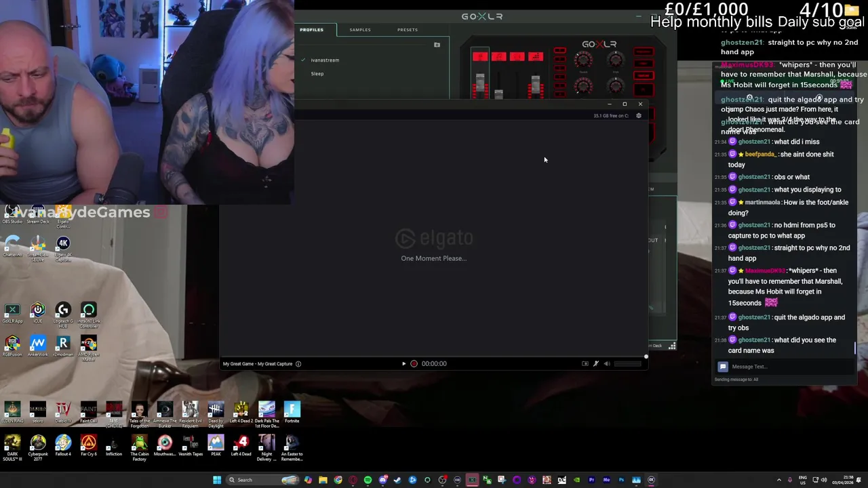The image size is (868, 488).
Task: Click the taskbar Search box
Action: (263, 480)
